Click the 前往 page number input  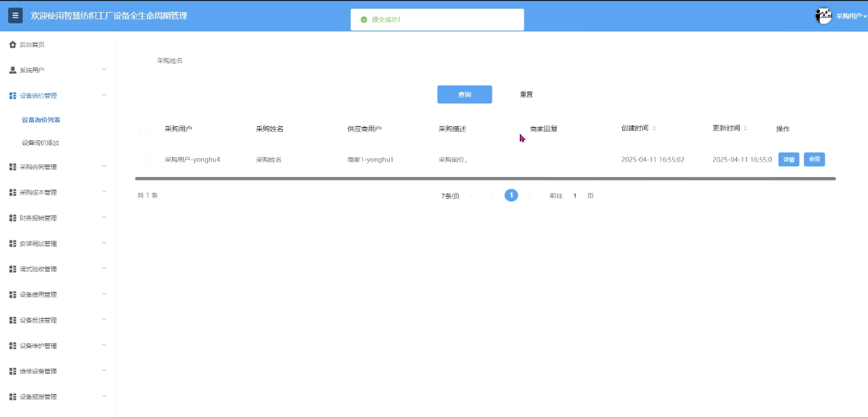575,196
